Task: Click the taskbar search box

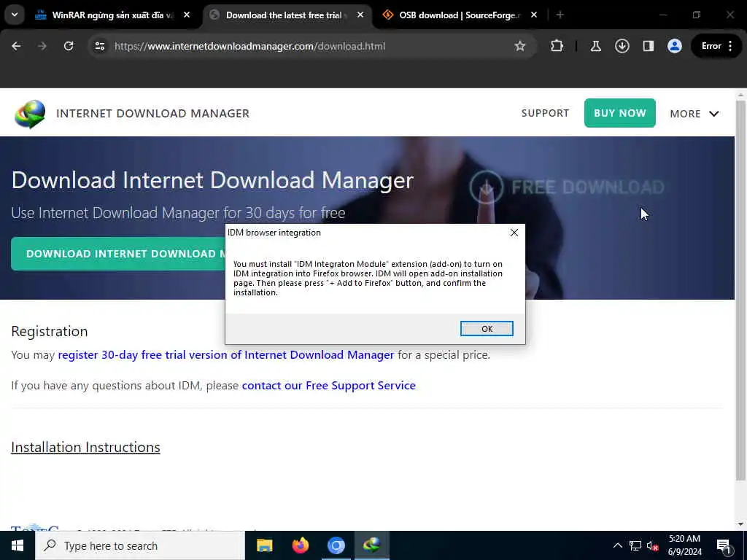Action: tap(140, 545)
